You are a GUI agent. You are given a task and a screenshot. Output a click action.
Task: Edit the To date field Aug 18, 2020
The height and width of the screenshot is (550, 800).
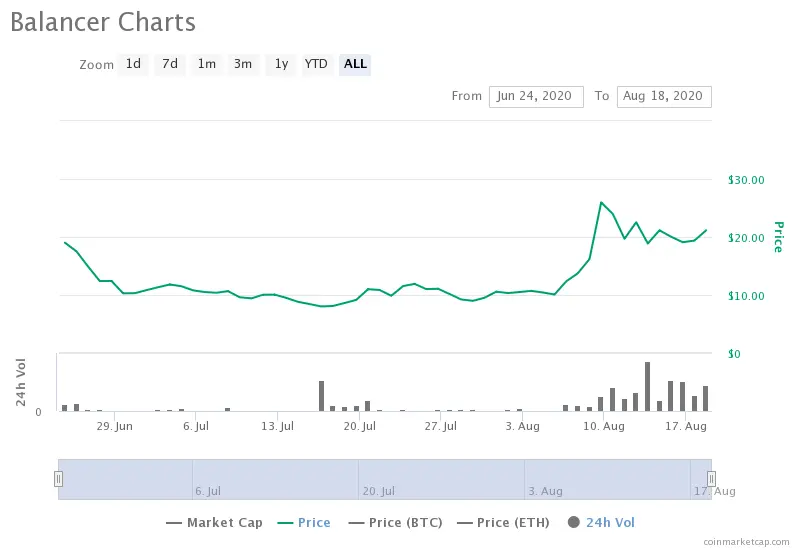664,96
